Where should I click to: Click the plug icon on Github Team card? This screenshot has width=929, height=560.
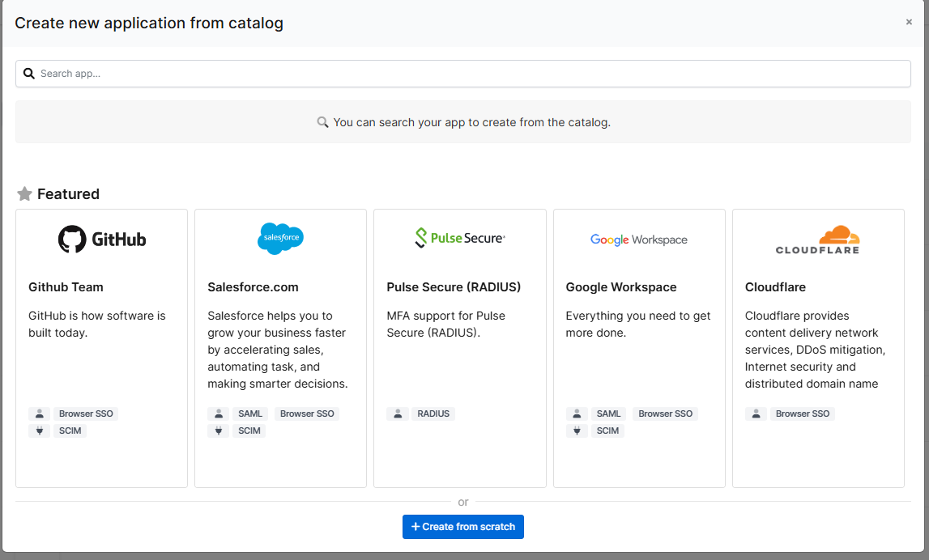pos(39,431)
